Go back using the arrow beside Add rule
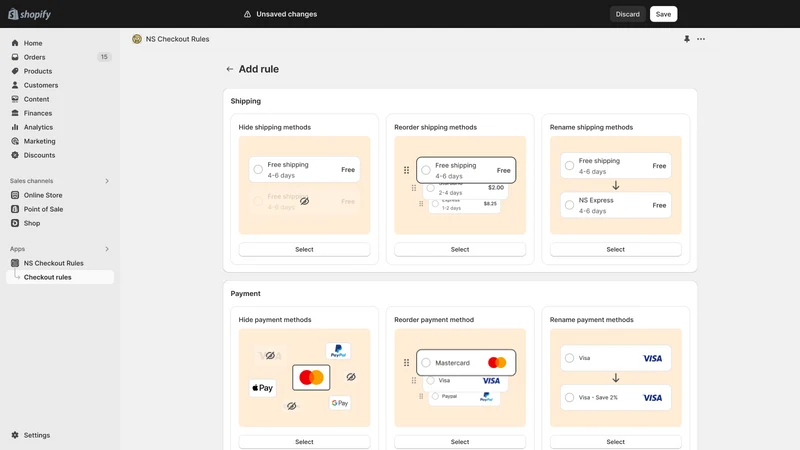The image size is (800, 450). (230, 69)
